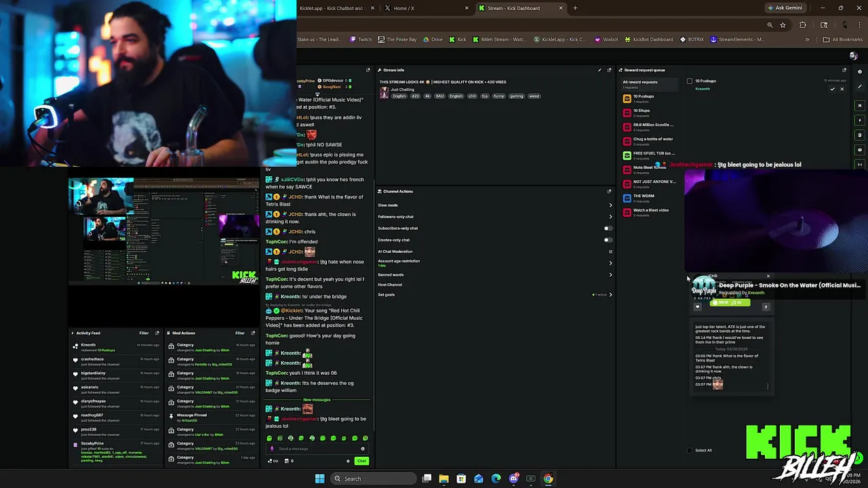Click song progress indicator on overlay
The height and width of the screenshot is (488, 868).
730,303
